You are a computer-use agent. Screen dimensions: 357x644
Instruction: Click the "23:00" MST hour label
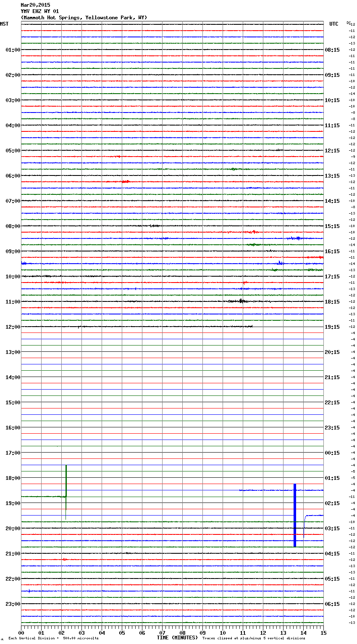[x=13, y=604]
